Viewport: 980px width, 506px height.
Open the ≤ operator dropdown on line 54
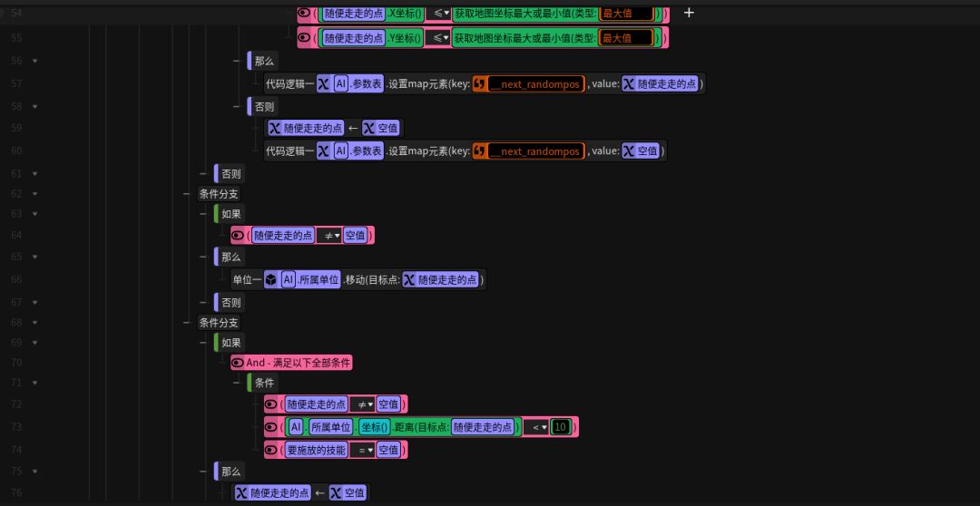[x=438, y=13]
